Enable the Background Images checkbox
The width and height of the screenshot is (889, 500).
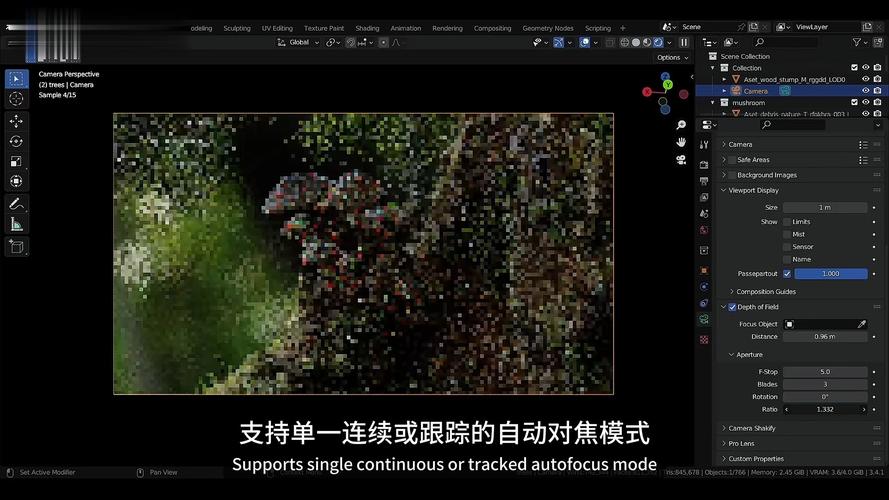[x=733, y=175]
